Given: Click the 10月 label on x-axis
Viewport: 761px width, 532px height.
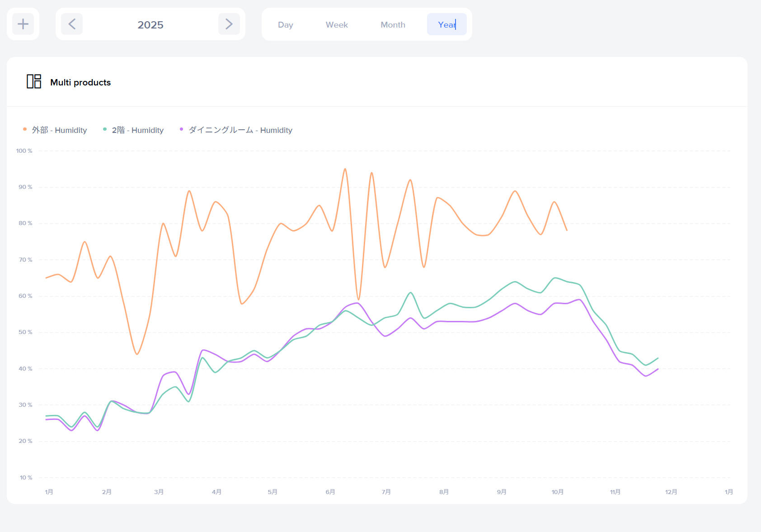Looking at the screenshot, I should pos(558,492).
